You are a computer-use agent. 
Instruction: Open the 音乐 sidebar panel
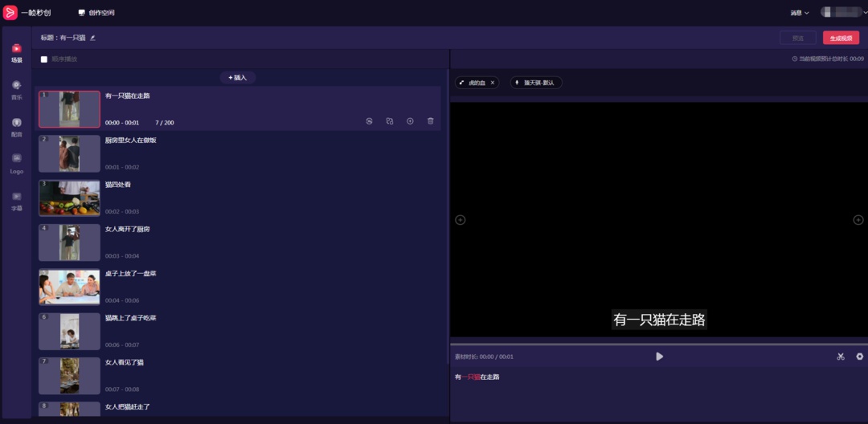point(17,90)
